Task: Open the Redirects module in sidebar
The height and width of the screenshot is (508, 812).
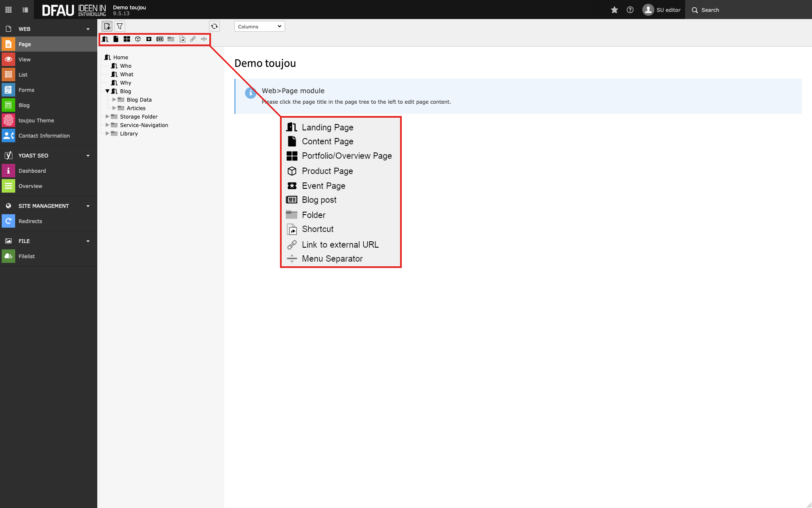Action: pos(30,221)
